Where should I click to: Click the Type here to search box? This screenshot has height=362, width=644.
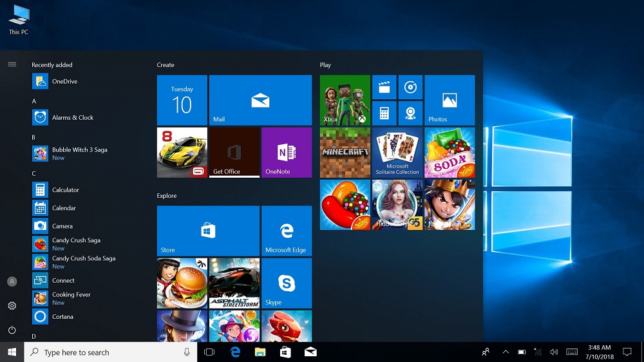[111, 352]
